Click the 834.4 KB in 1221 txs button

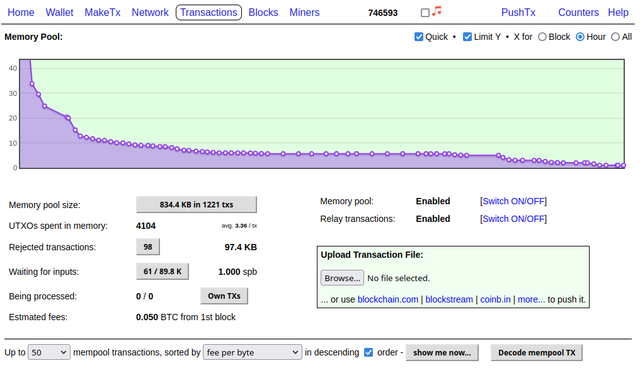196,205
